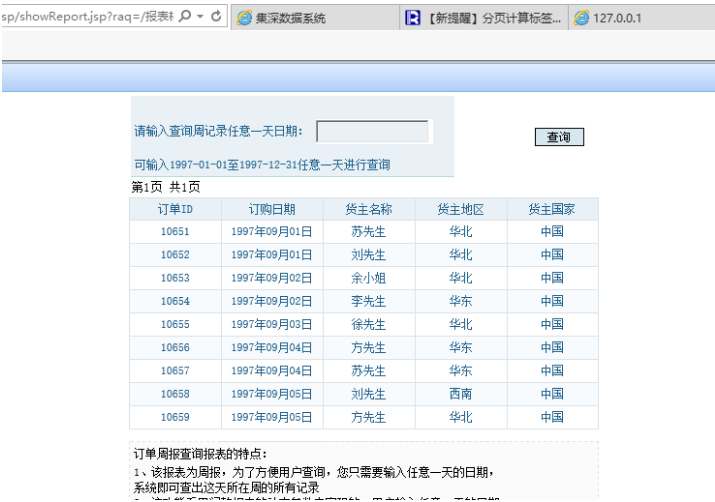Select order ID 10651 cell

pyautogui.click(x=175, y=232)
